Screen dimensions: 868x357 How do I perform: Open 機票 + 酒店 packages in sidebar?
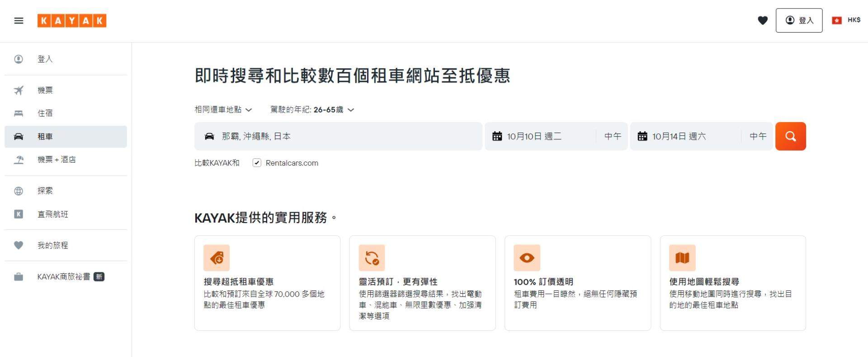(x=66, y=160)
